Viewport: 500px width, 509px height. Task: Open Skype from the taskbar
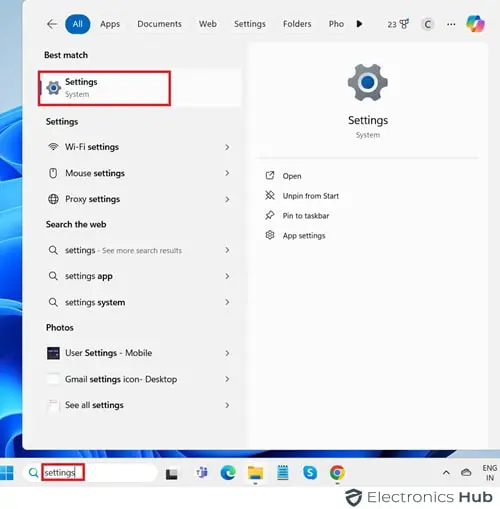[310, 472]
